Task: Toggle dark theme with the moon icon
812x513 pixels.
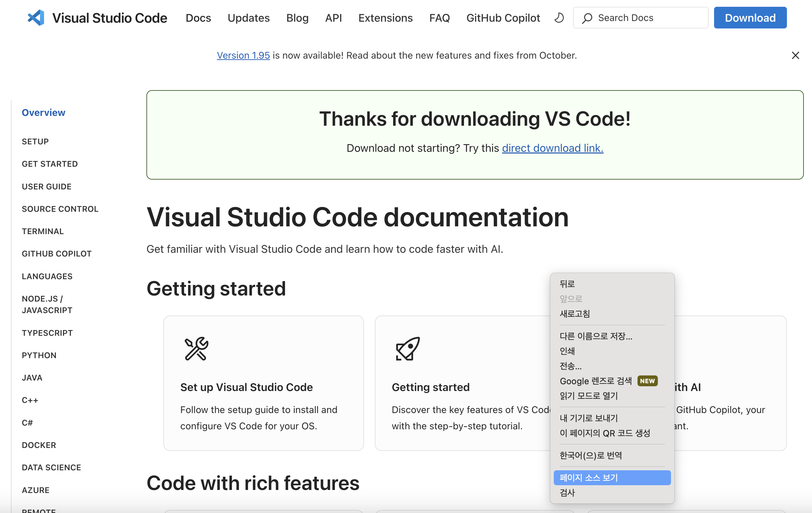Action: point(559,18)
